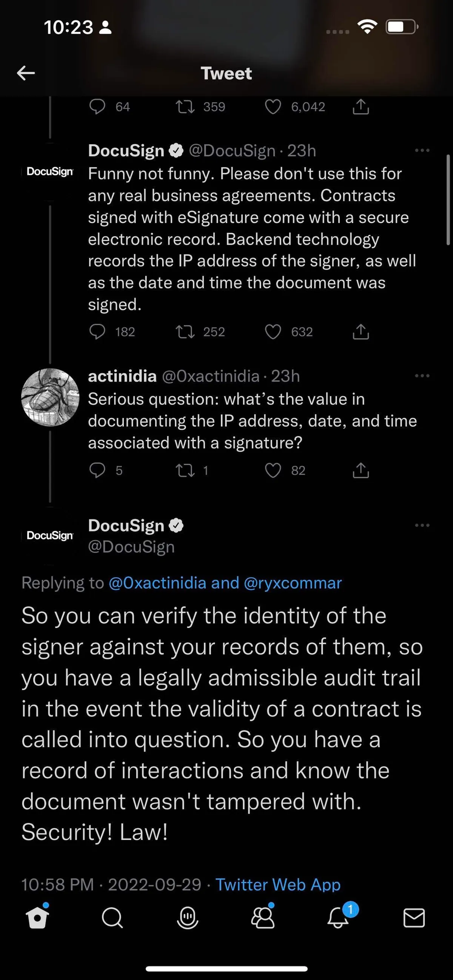Open more options on actinidia's tweet
453x980 pixels.
(422, 376)
